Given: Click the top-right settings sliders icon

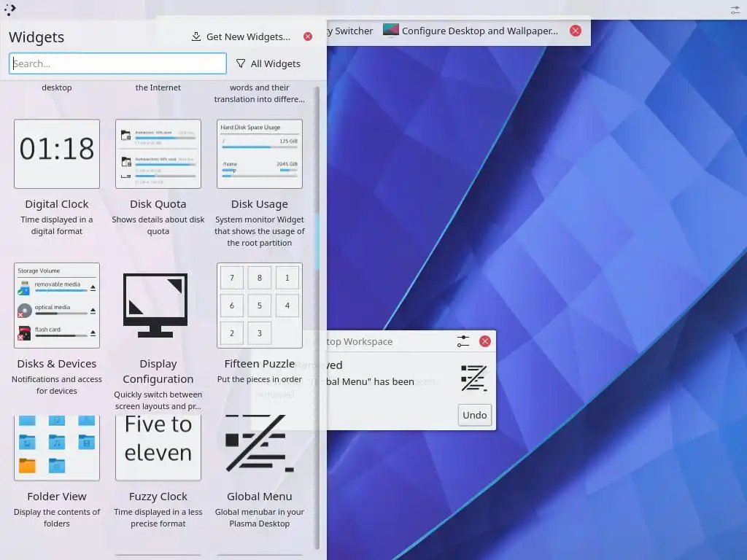Looking at the screenshot, I should (x=735, y=9).
